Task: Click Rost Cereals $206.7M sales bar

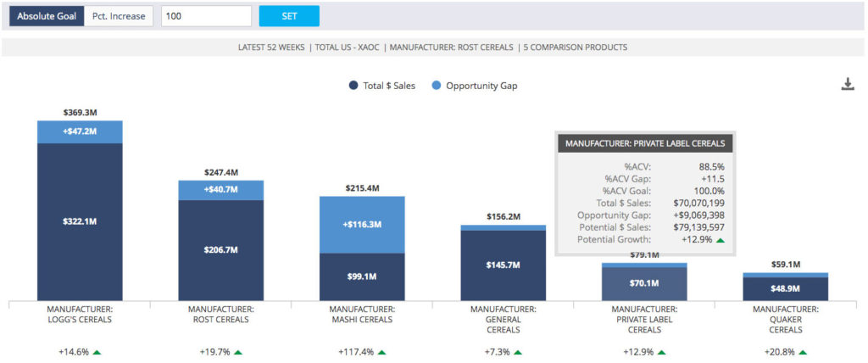Action: click(x=221, y=250)
